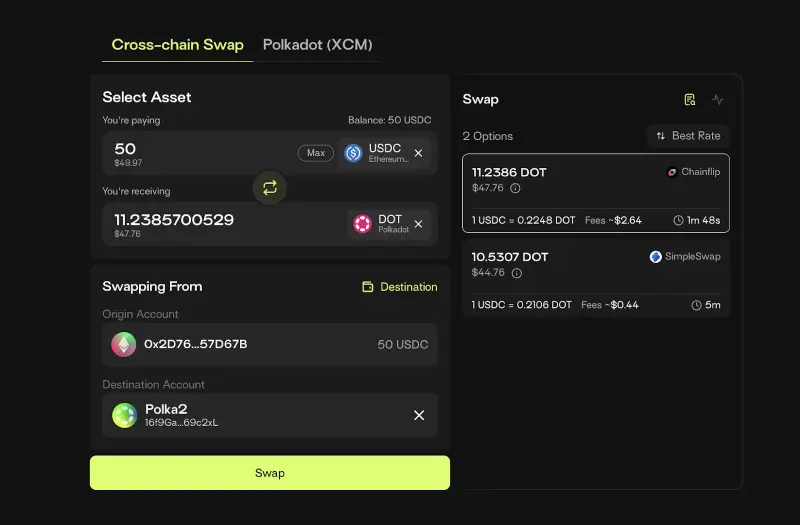
Task: Click the USDC token icon
Action: click(353, 153)
